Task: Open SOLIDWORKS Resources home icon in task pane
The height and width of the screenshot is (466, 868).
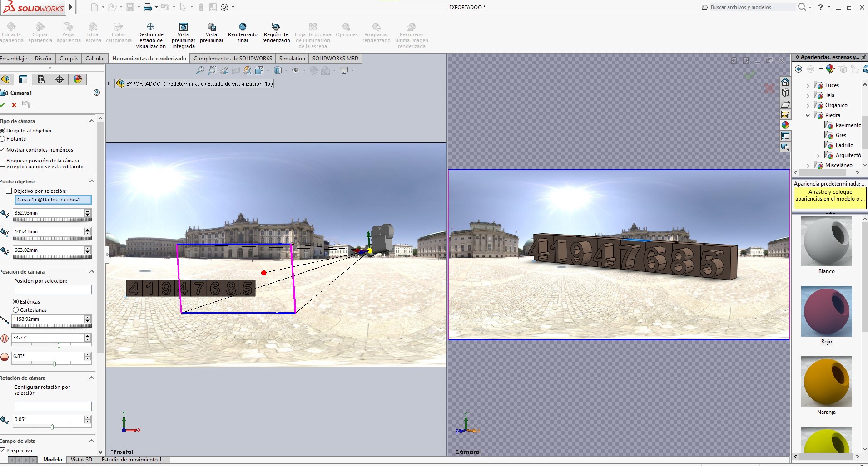Action: [785, 82]
